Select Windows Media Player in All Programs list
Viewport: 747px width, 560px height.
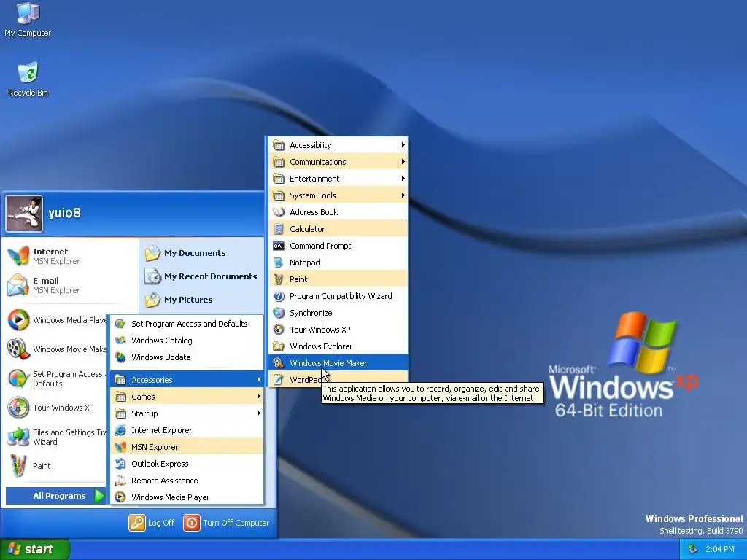[187, 497]
